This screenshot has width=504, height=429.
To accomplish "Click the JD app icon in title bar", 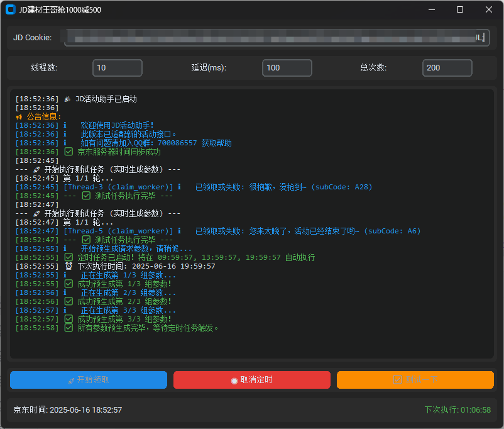I will pos(10,10).
